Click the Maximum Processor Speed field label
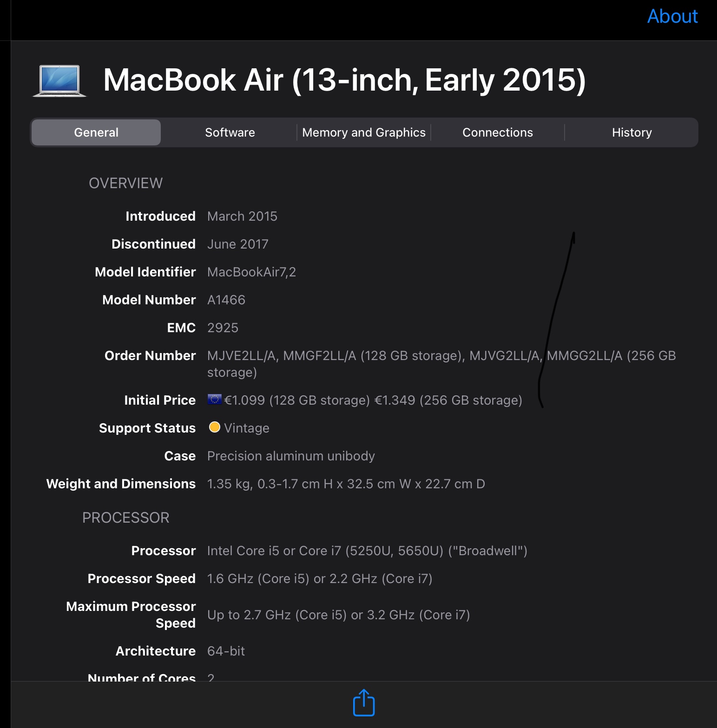Image resolution: width=717 pixels, height=728 pixels. click(x=131, y=615)
